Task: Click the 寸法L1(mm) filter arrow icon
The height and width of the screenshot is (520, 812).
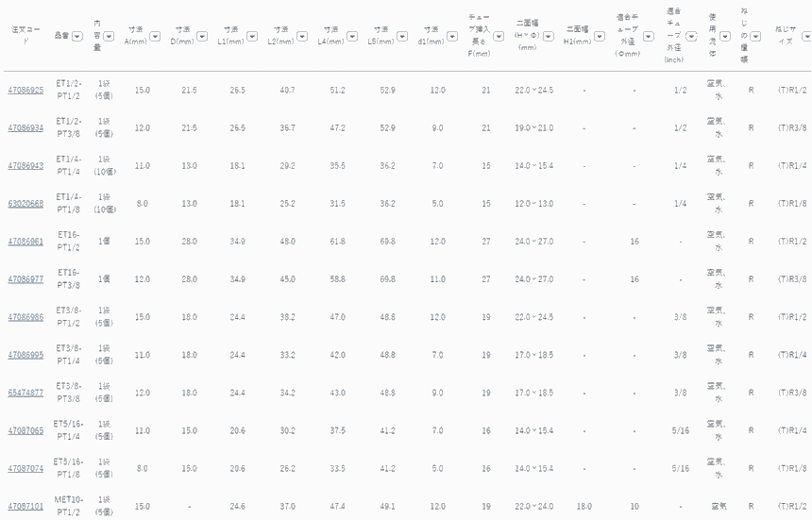Action: (250, 37)
